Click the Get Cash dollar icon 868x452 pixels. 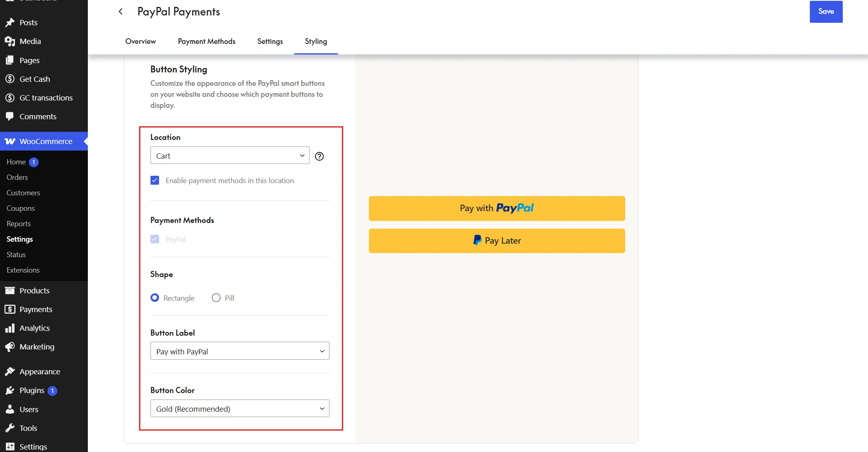(10, 79)
